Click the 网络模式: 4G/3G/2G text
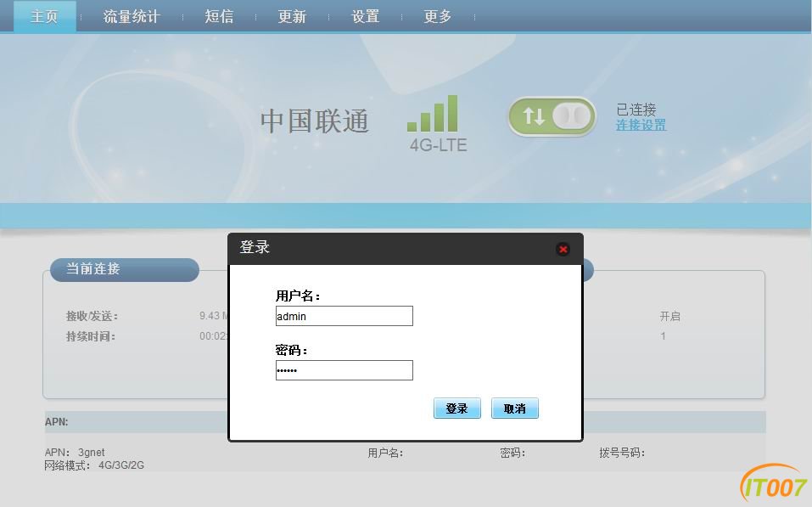 (x=94, y=465)
